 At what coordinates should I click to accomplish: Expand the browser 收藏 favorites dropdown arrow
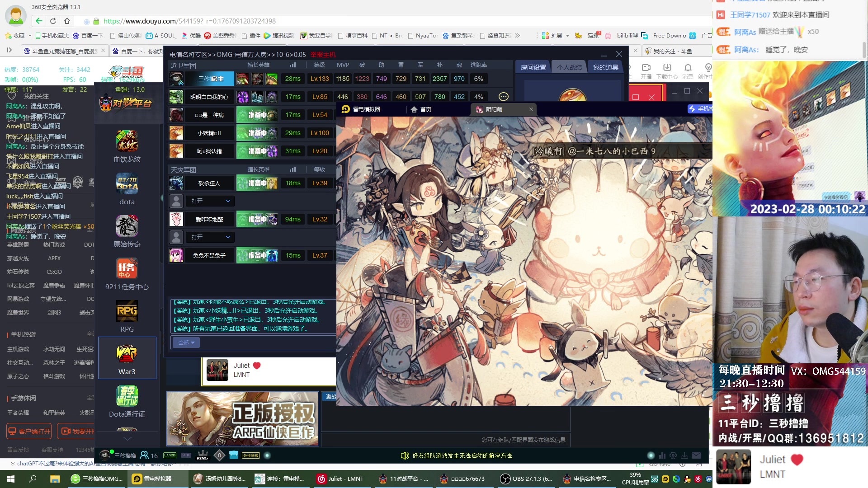click(x=30, y=35)
